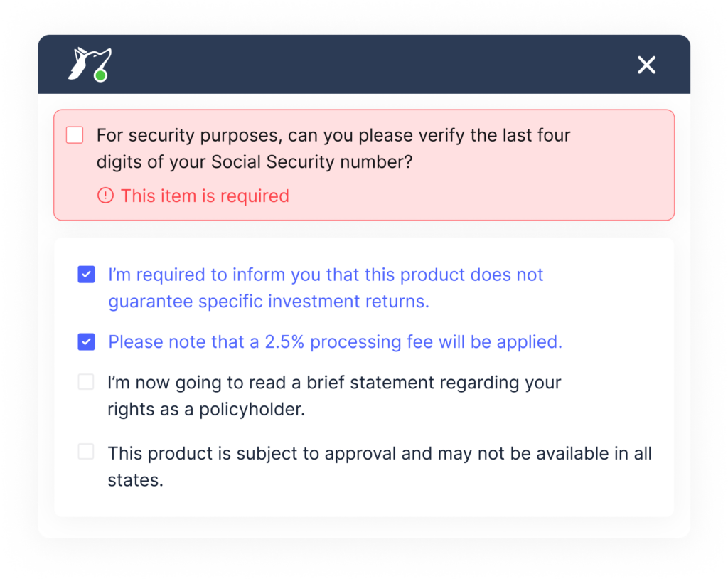
Task: Tick the policyholder rights statement checkbox
Action: point(86,382)
